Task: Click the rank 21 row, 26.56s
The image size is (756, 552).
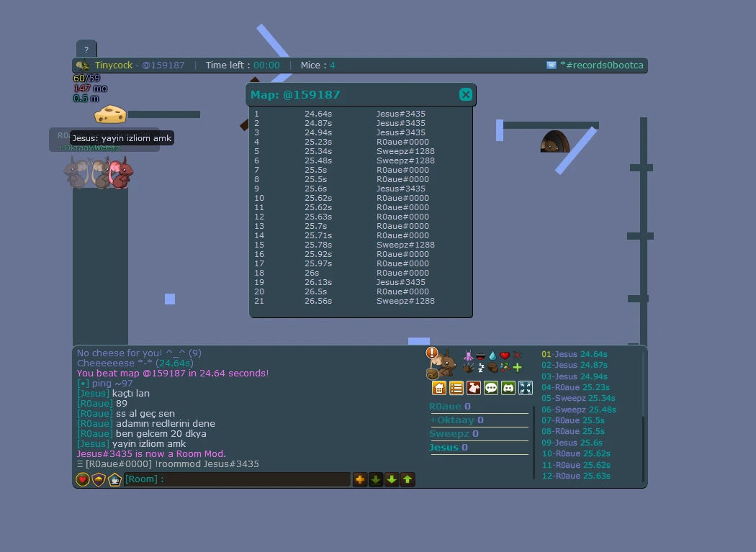Action: [361, 301]
